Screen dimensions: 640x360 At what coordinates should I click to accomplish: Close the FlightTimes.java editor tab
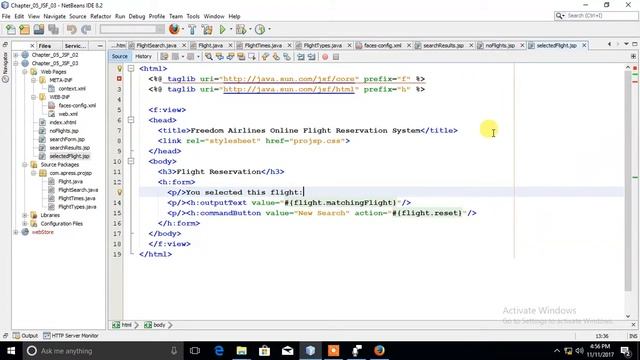click(289, 45)
